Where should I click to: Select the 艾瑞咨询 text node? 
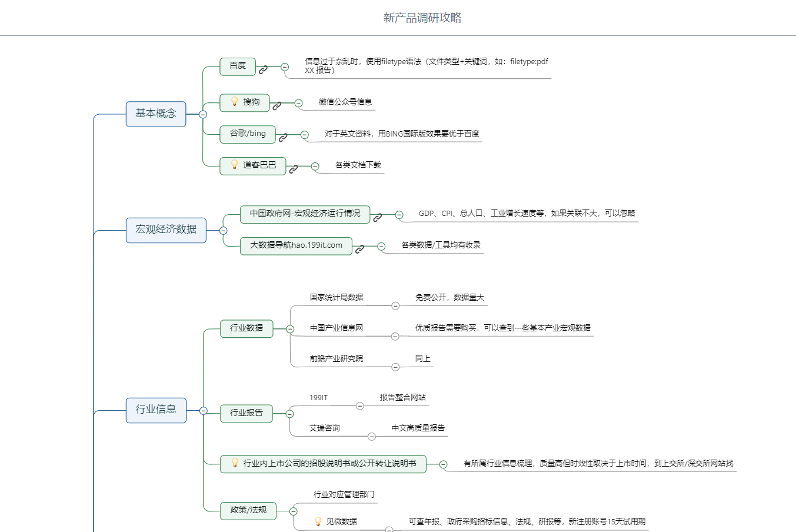point(325,428)
